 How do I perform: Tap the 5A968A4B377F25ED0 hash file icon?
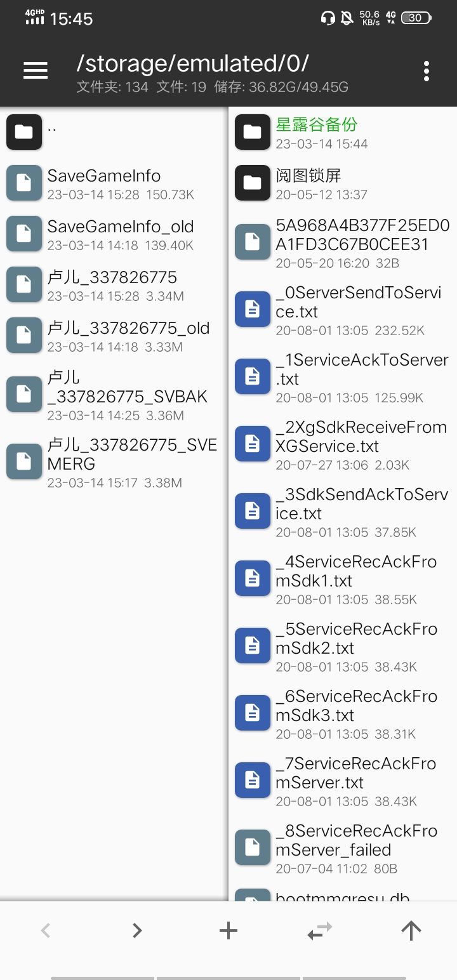(253, 241)
